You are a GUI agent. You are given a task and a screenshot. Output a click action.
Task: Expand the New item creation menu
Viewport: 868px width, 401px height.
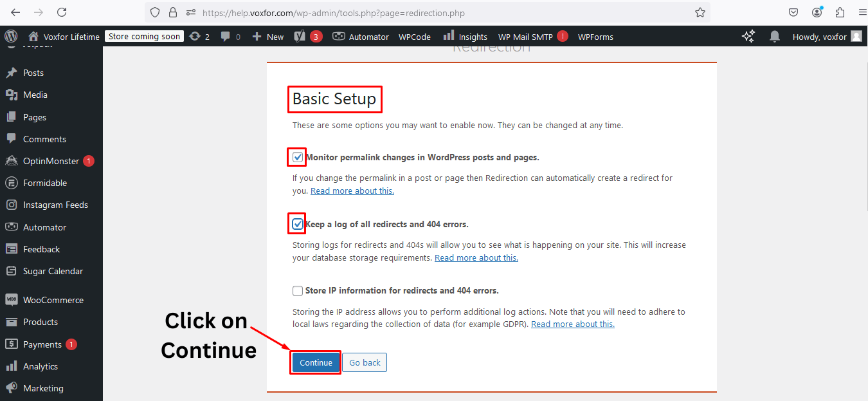coord(267,37)
